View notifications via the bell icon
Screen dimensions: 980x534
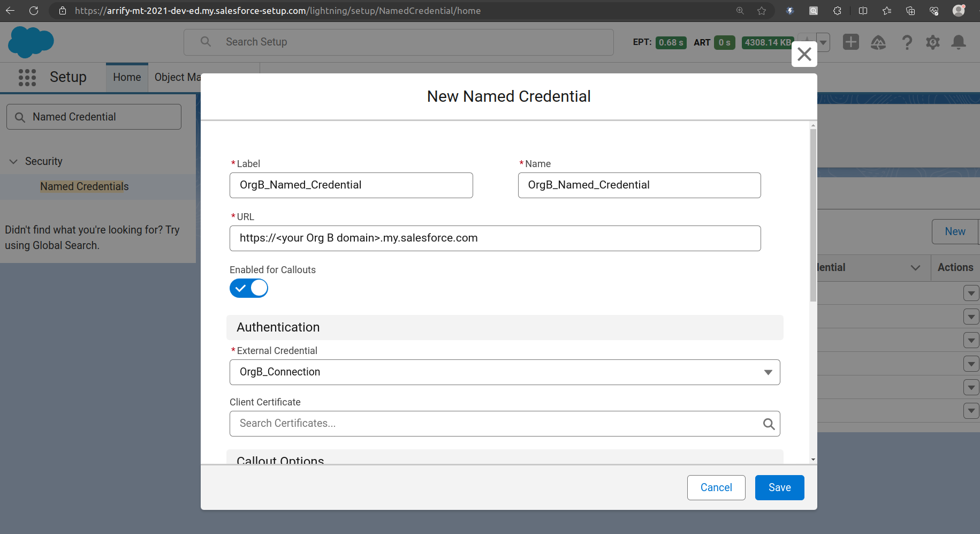click(x=959, y=42)
